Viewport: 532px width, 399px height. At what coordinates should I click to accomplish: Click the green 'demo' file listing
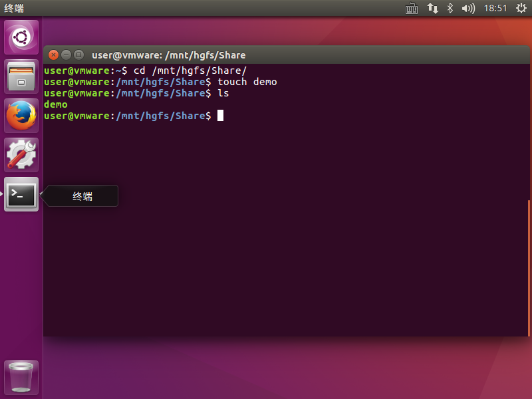pyautogui.click(x=56, y=104)
